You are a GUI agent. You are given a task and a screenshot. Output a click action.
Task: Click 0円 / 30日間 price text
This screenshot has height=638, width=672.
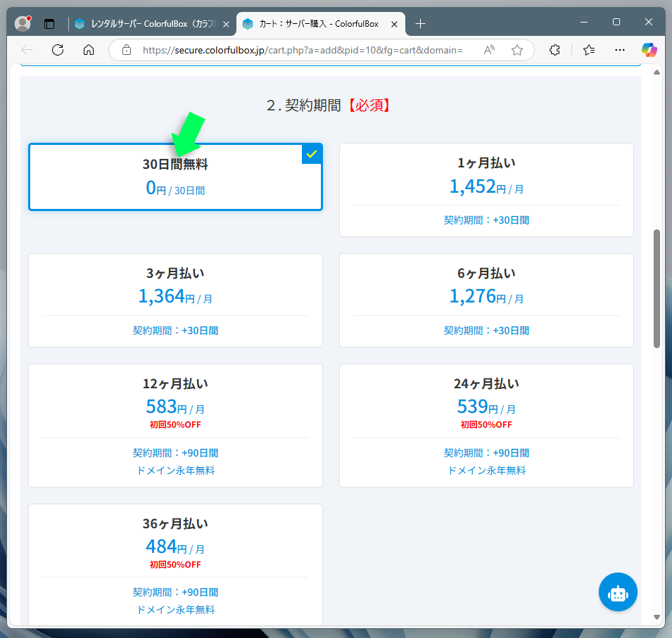175,189
